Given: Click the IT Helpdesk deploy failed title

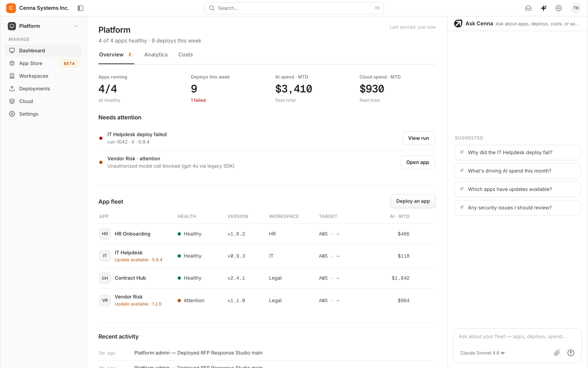Looking at the screenshot, I should point(137,135).
